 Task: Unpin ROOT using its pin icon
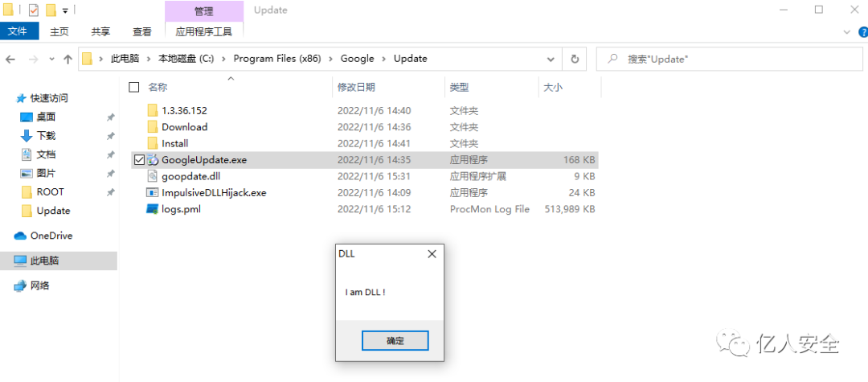pos(111,193)
